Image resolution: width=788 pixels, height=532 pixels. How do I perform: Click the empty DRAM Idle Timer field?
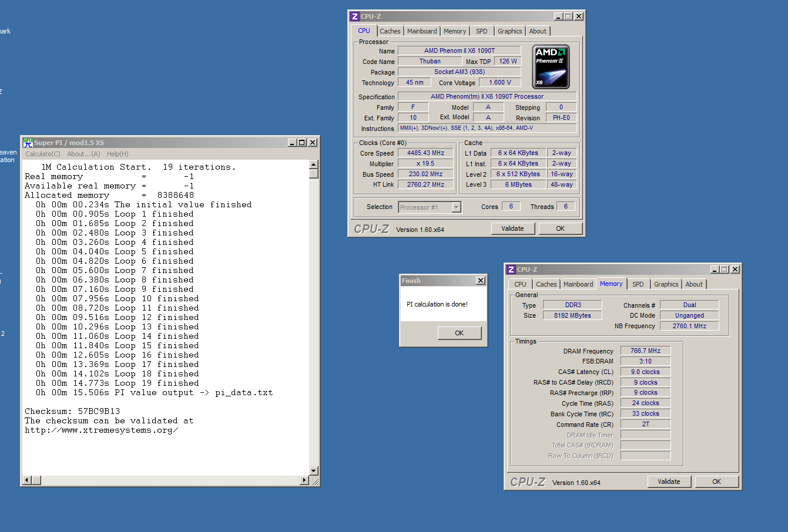point(645,435)
